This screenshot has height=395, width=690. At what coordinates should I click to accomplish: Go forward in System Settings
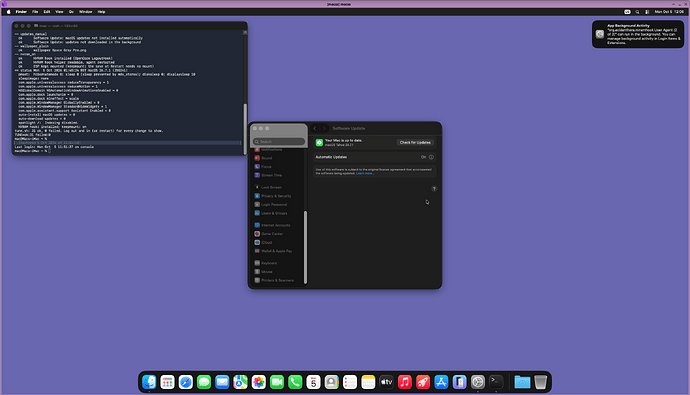[324, 128]
